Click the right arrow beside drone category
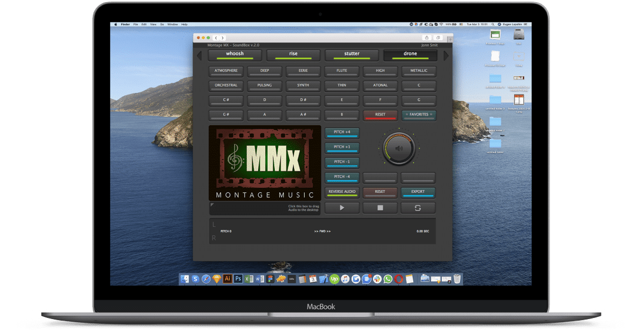Image resolution: width=644 pixels, height=333 pixels. tap(445, 55)
